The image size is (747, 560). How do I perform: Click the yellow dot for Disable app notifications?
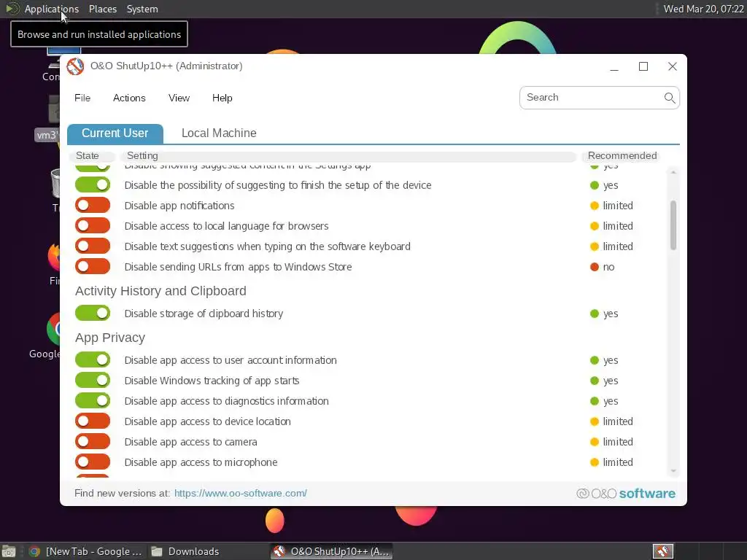[594, 206]
